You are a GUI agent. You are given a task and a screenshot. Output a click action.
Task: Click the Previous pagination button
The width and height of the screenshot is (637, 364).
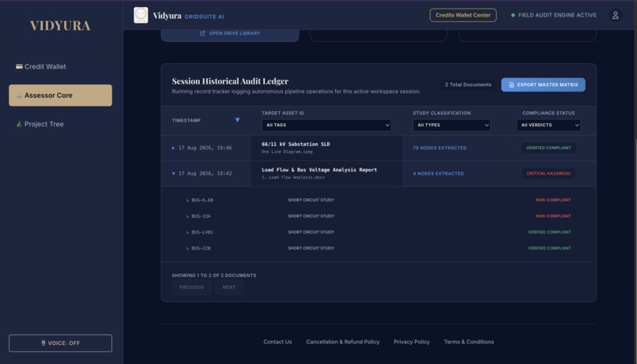pos(191,287)
